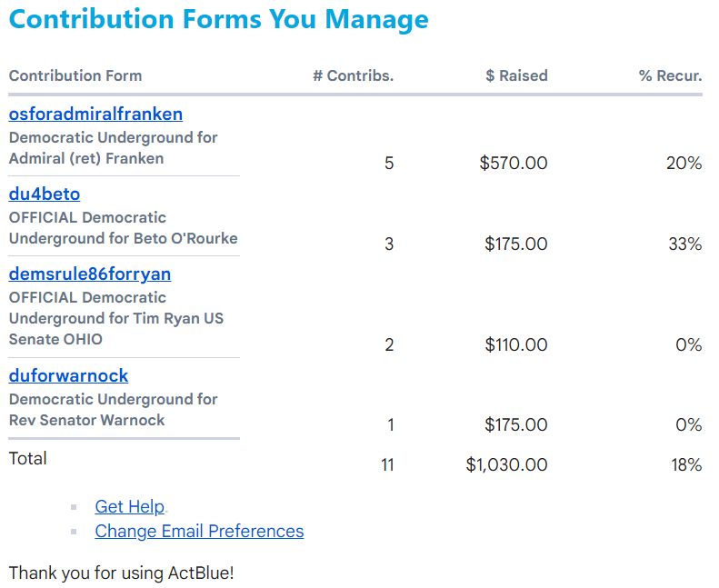Click the Thank you for using ActBlue text
The width and height of the screenshot is (719, 588).
[x=121, y=573]
